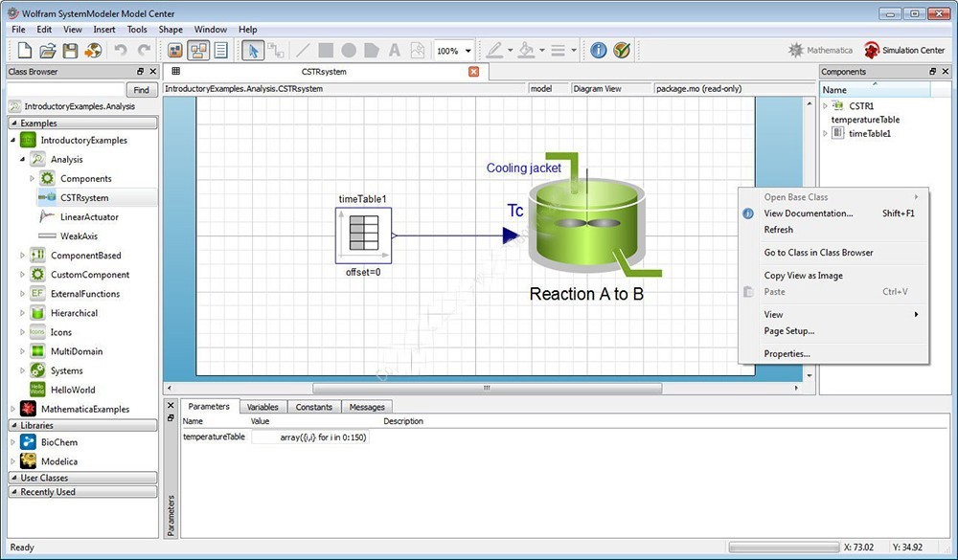Close the Class Browser panel

click(x=152, y=72)
